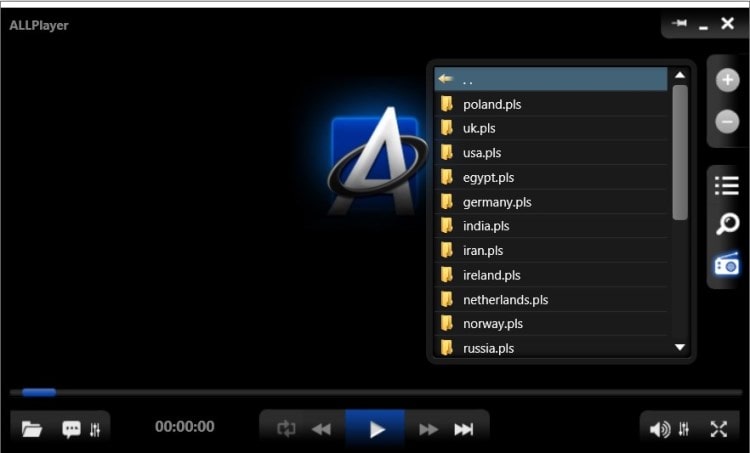
Task: Skip to the next track
Action: [x=463, y=429]
